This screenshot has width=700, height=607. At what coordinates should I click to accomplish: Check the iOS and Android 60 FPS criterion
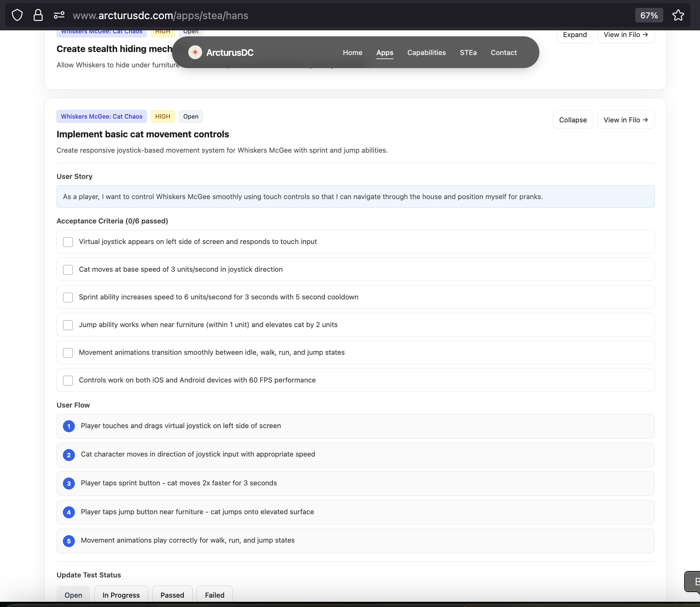tap(68, 380)
